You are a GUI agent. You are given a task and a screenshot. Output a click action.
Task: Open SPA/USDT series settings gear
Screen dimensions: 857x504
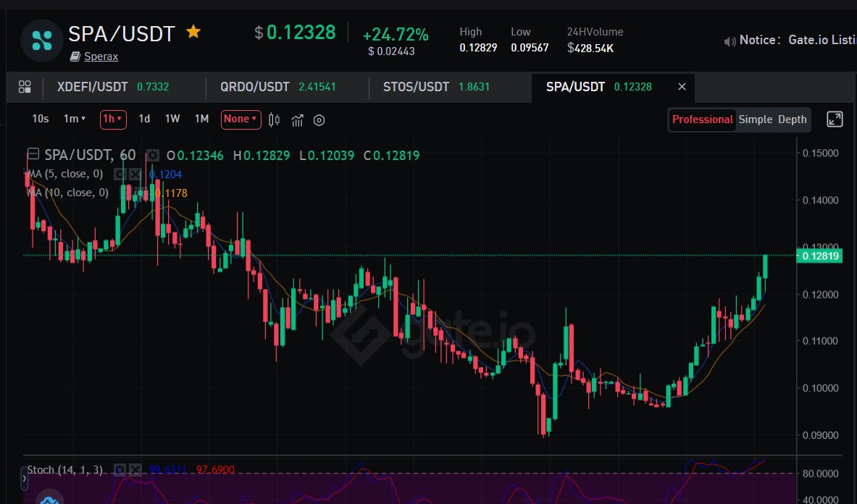coord(153,156)
